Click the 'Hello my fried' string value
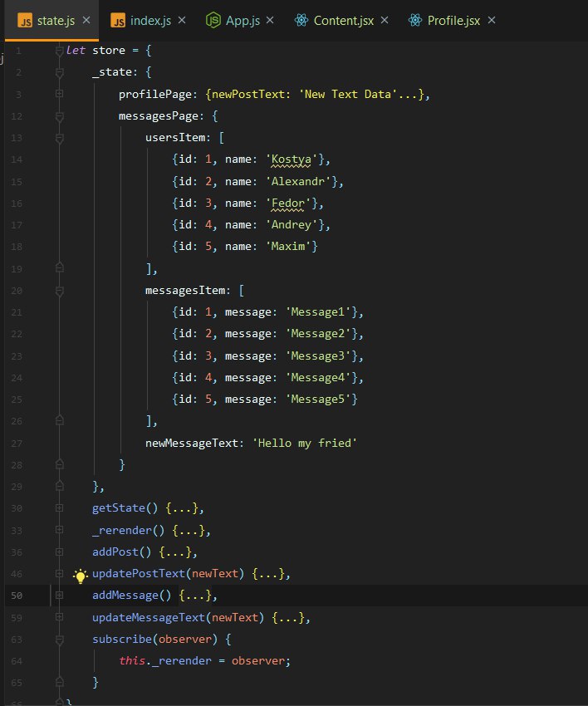The image size is (588, 706). [305, 443]
